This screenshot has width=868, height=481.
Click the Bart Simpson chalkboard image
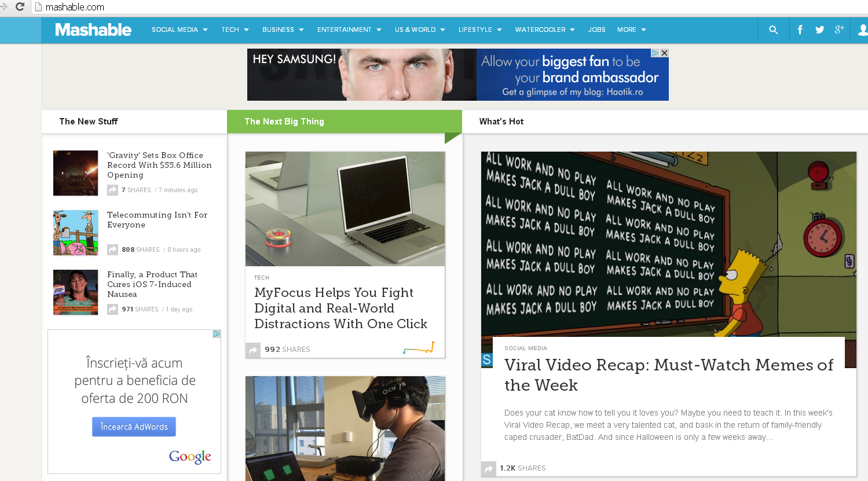pyautogui.click(x=668, y=244)
